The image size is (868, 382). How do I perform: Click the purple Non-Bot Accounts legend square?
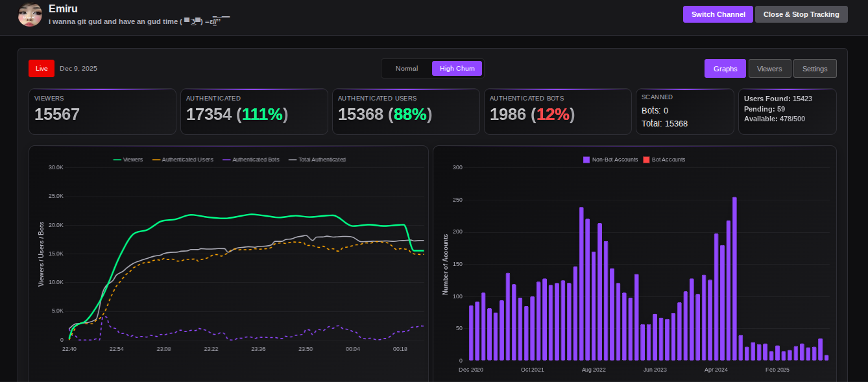point(586,160)
